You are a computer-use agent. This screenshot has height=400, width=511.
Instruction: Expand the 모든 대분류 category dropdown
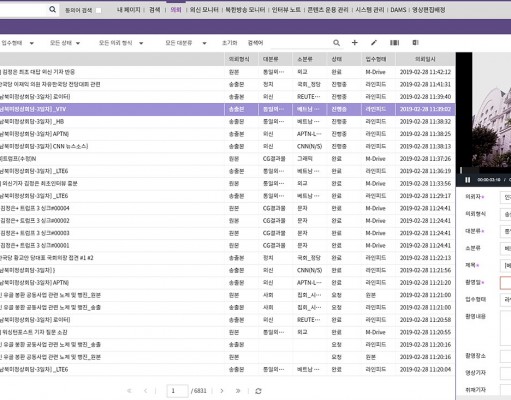pos(186,43)
